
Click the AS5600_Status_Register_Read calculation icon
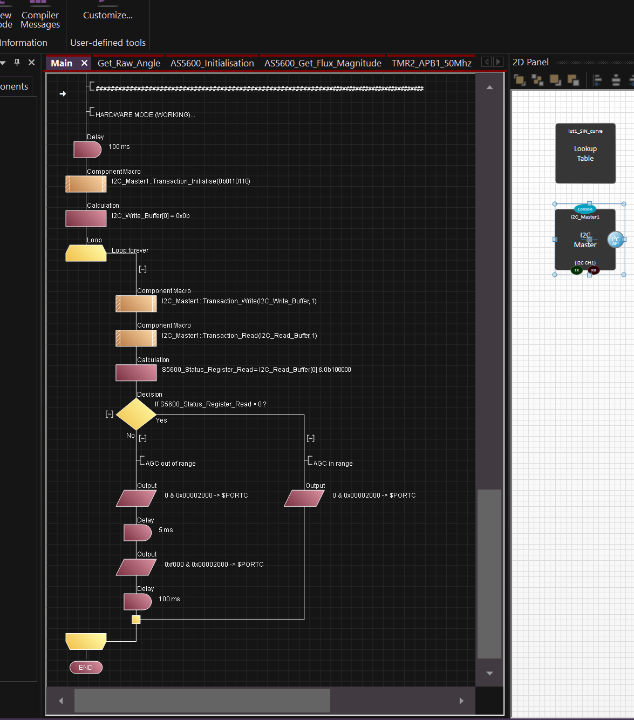[135, 372]
